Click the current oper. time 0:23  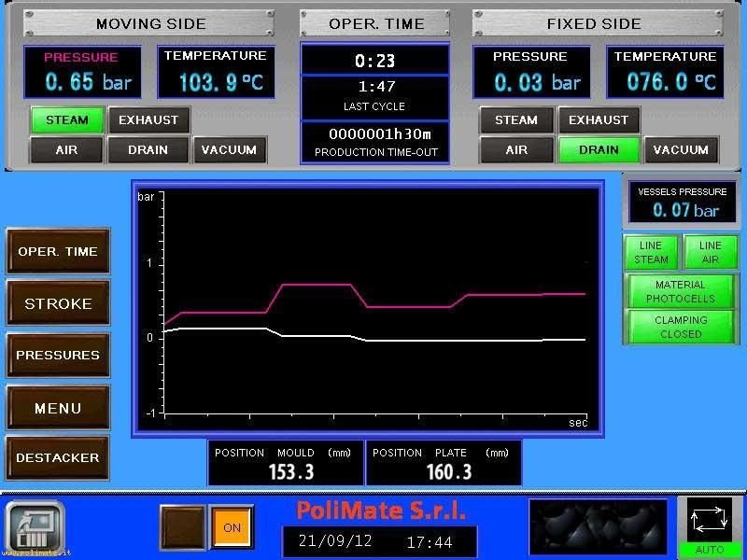click(375, 60)
